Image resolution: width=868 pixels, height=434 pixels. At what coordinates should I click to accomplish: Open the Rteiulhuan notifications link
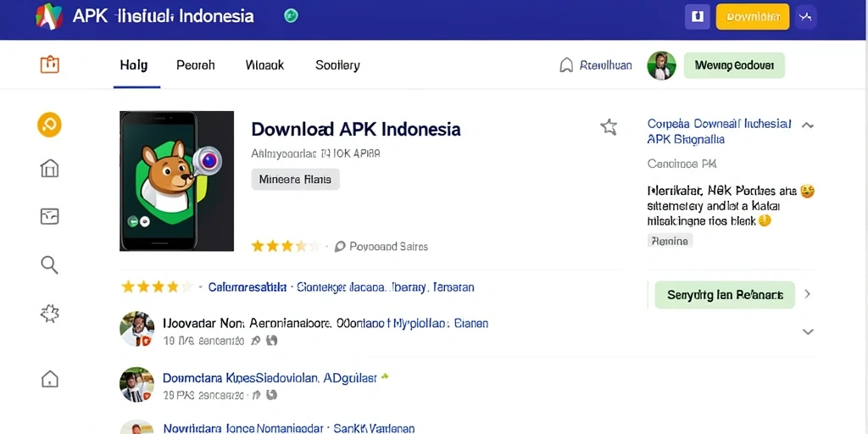[x=605, y=65]
